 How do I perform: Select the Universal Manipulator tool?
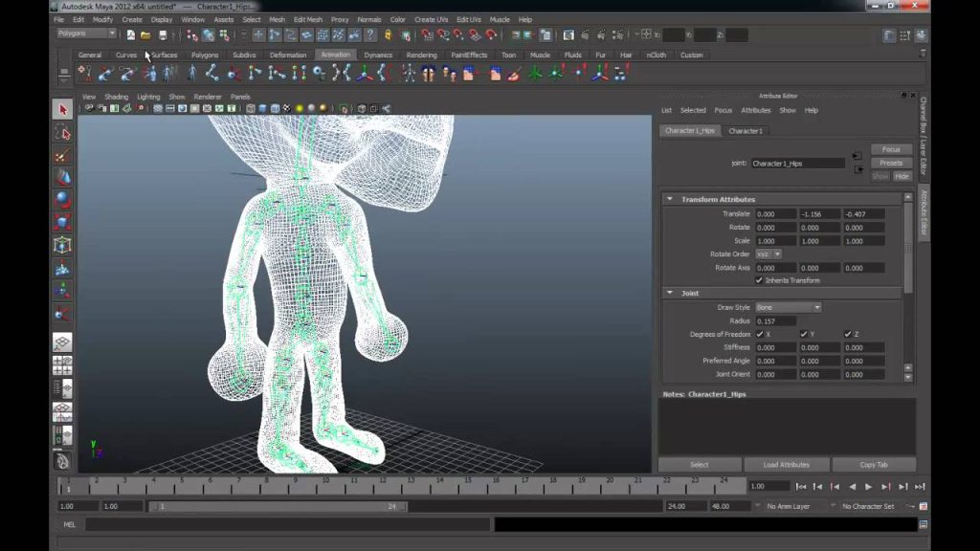pyautogui.click(x=62, y=245)
